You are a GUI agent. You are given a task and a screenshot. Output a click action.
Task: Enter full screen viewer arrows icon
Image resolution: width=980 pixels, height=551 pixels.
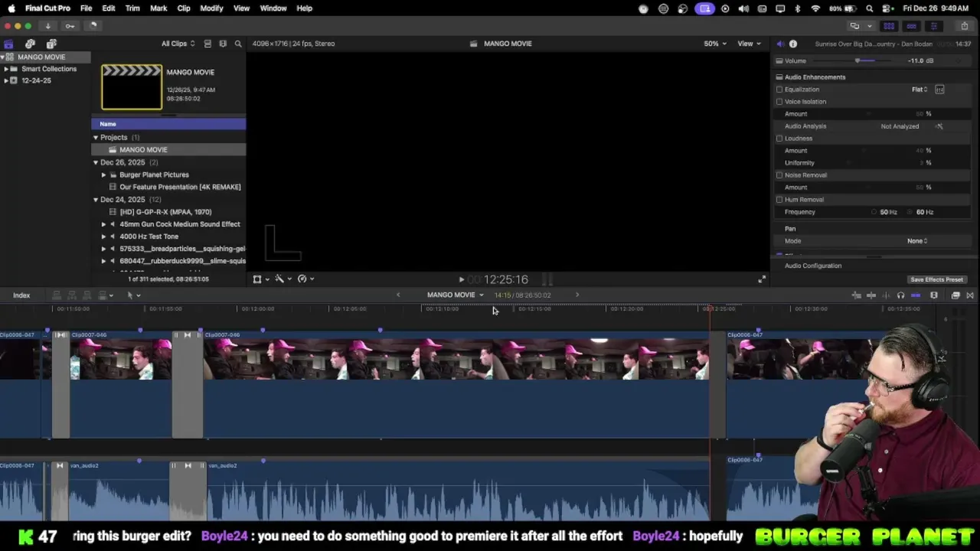click(762, 279)
